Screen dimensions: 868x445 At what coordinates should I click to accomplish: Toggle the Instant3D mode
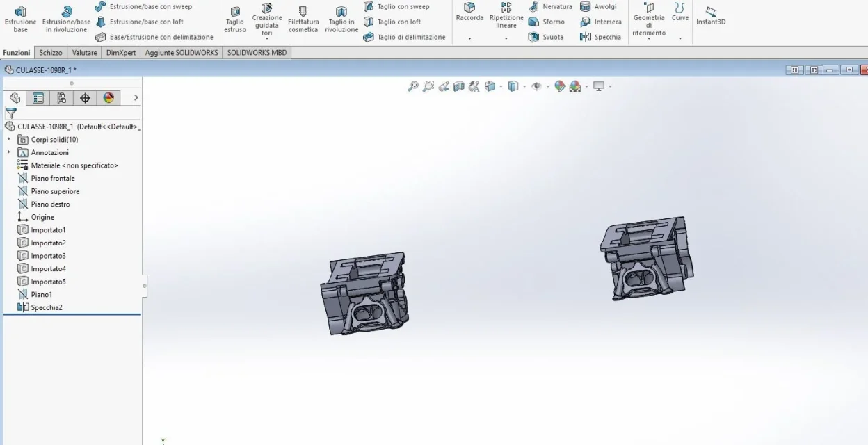point(711,16)
